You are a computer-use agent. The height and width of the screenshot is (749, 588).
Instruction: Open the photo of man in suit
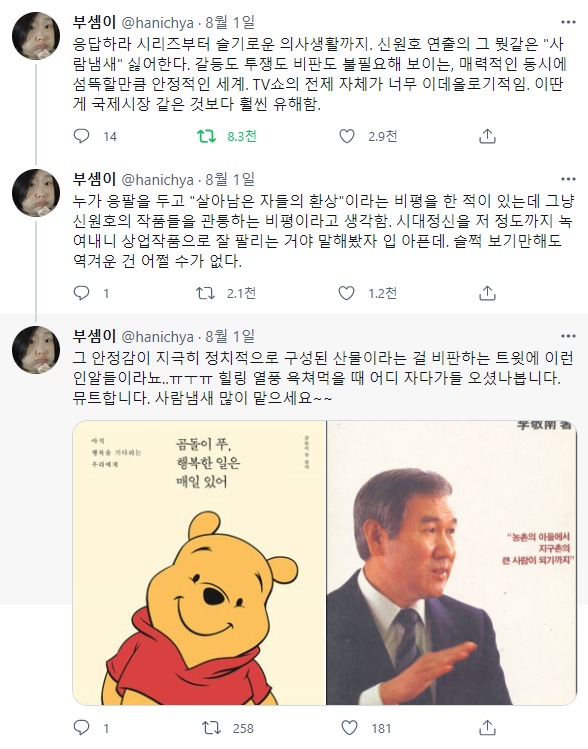click(451, 563)
